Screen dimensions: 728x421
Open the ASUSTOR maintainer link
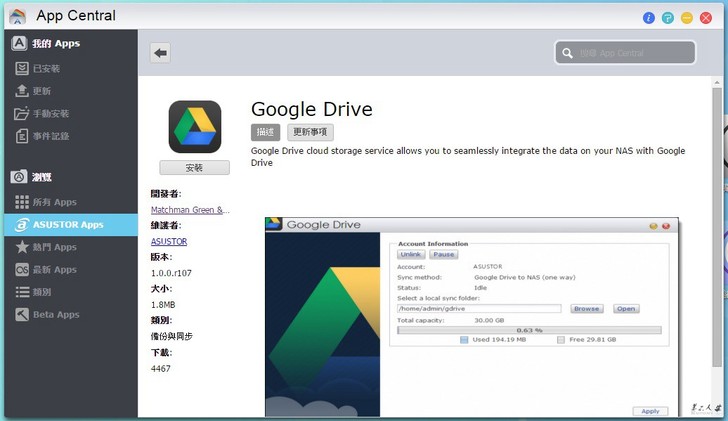(x=169, y=241)
